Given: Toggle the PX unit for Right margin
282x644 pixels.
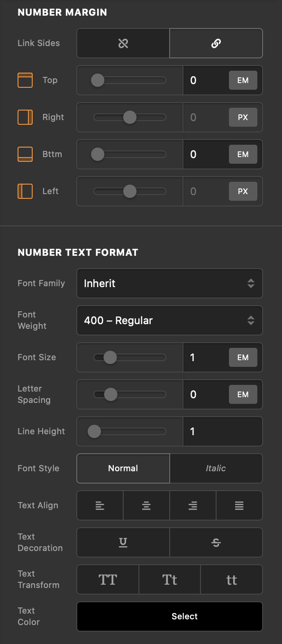Looking at the screenshot, I should [x=243, y=117].
